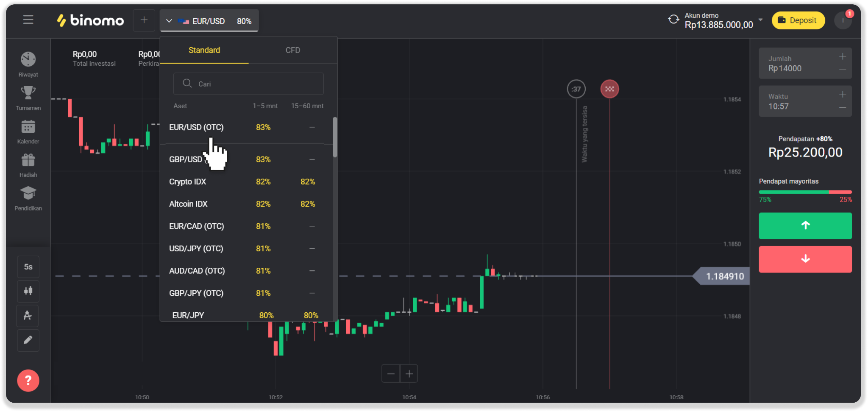Increase Jumlah amount with plus
This screenshot has height=412, width=868.
click(x=843, y=56)
